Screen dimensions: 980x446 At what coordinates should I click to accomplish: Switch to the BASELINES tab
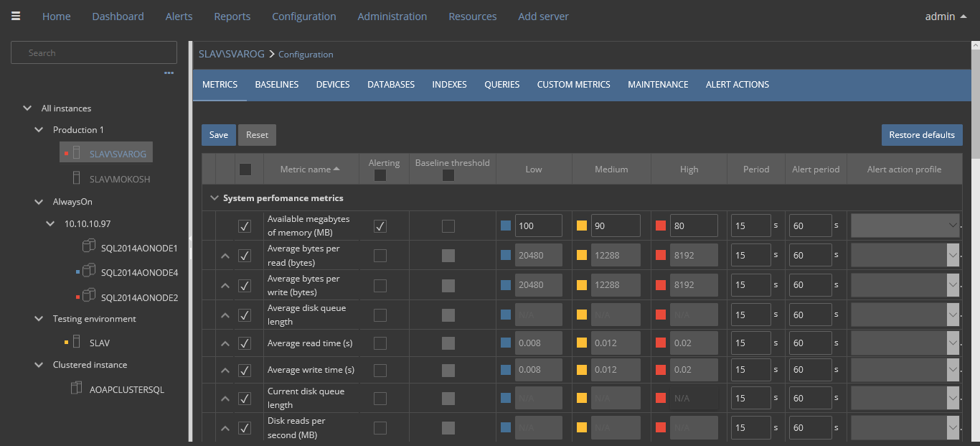[276, 84]
